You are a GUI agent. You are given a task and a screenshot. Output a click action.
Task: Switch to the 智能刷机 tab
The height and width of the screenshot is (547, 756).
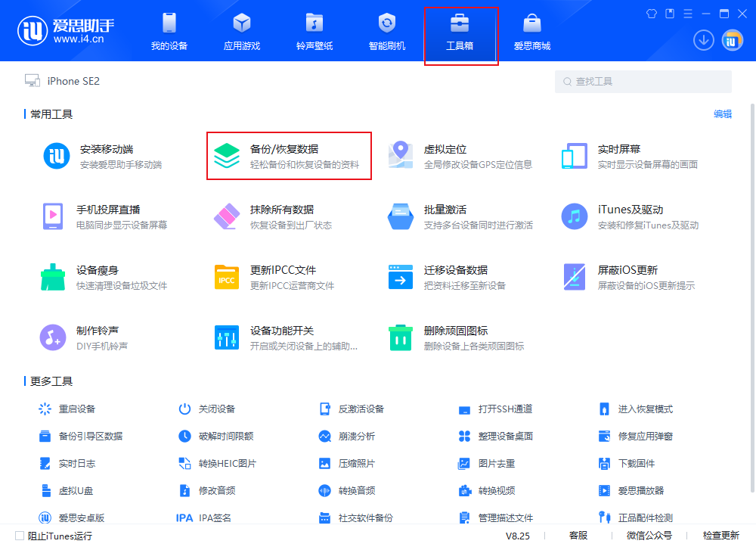click(x=386, y=32)
